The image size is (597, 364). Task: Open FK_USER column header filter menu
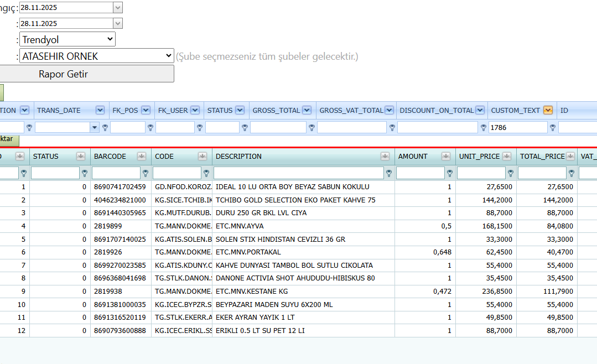(x=195, y=111)
